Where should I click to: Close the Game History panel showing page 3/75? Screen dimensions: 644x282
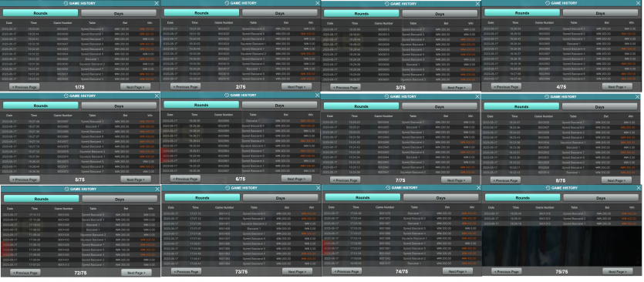tap(477, 4)
